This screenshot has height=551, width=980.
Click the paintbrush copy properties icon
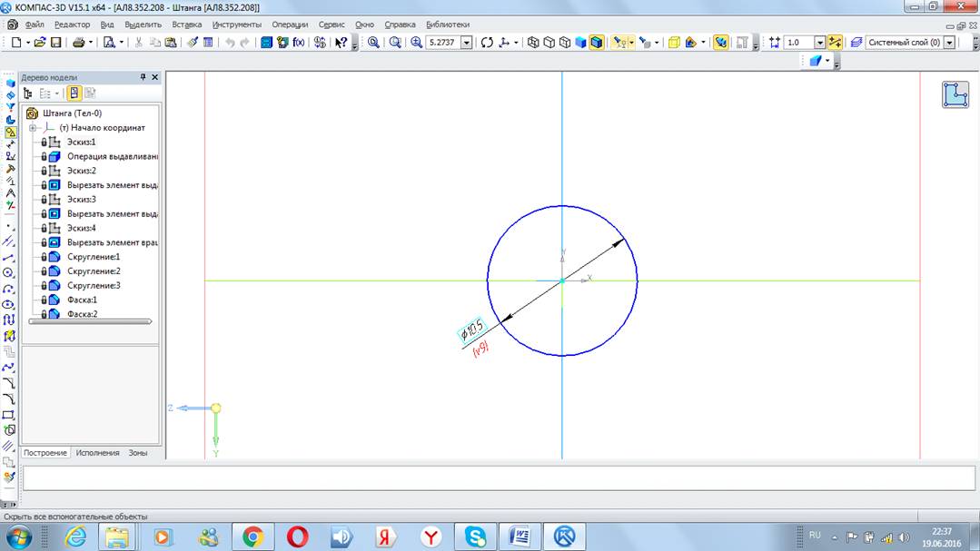[x=193, y=43]
